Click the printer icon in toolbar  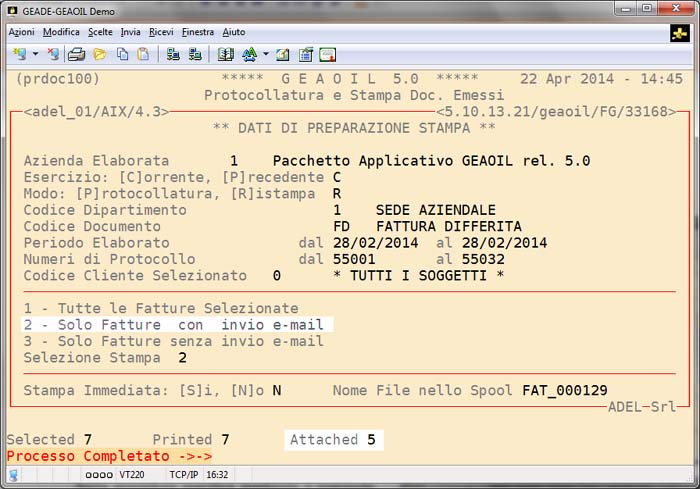tap(76, 54)
